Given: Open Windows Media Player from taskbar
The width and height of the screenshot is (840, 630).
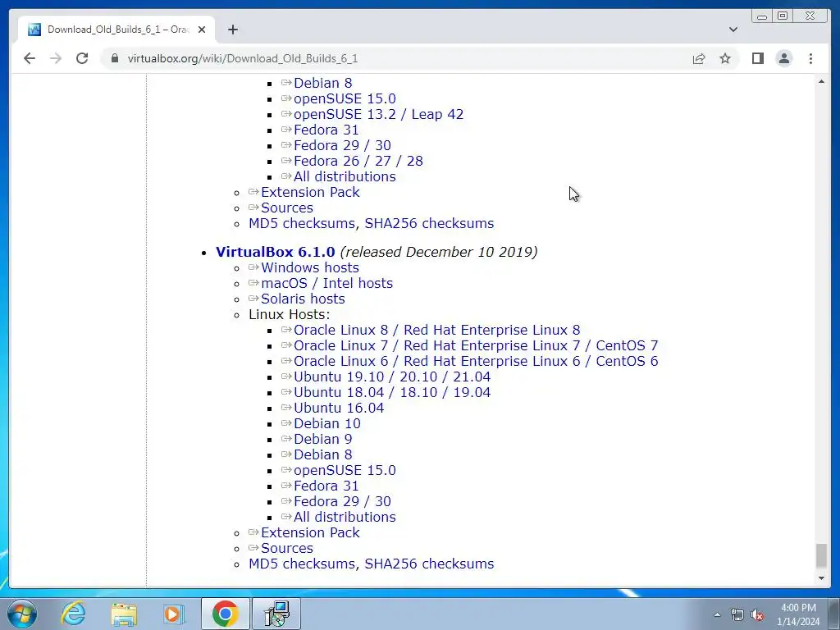Looking at the screenshot, I should 174,614.
